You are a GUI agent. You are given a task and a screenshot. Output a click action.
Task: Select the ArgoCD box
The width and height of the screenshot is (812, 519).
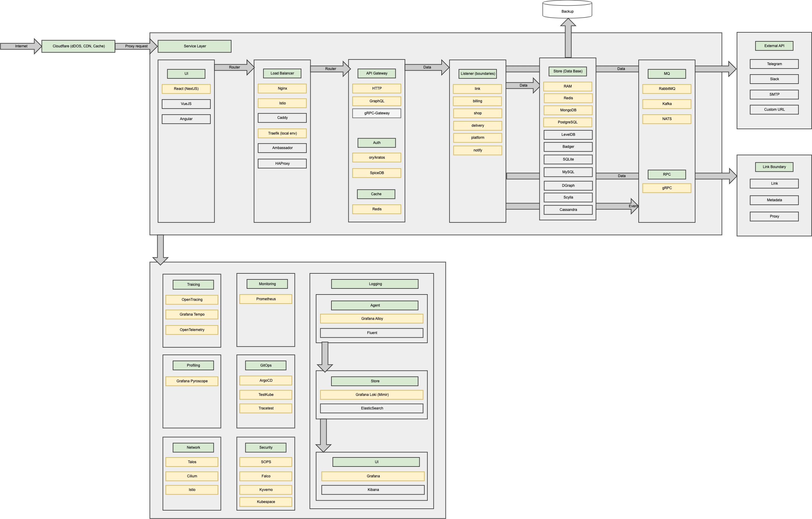[x=266, y=380]
